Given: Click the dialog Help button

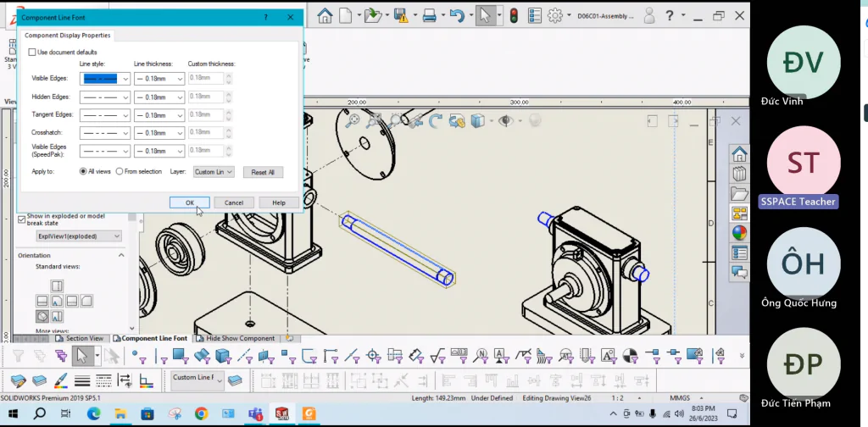Looking at the screenshot, I should point(278,203).
